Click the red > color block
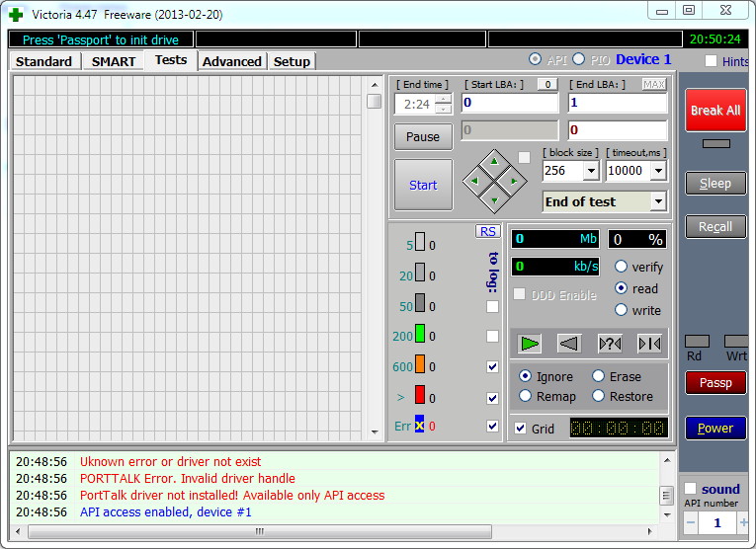 [420, 394]
